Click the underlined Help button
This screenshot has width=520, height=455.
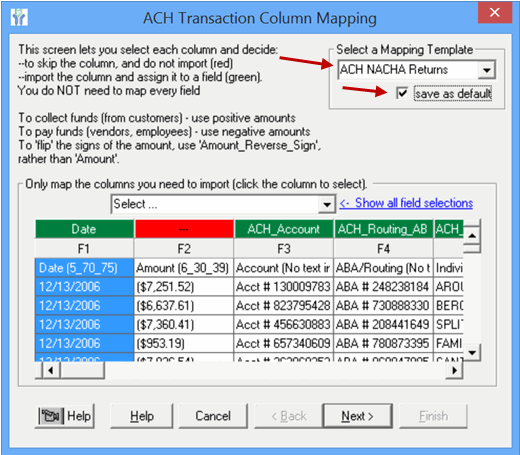[142, 416]
